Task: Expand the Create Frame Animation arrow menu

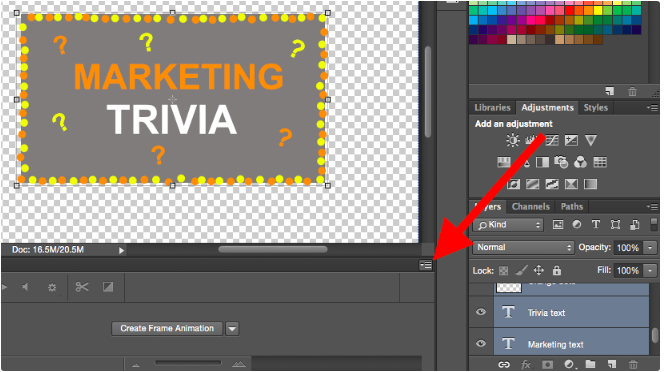Action: coord(232,329)
